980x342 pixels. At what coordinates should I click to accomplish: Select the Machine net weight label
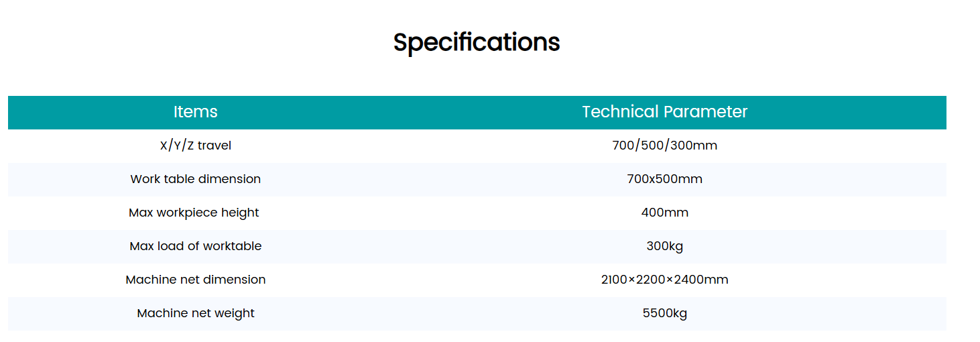click(x=195, y=313)
